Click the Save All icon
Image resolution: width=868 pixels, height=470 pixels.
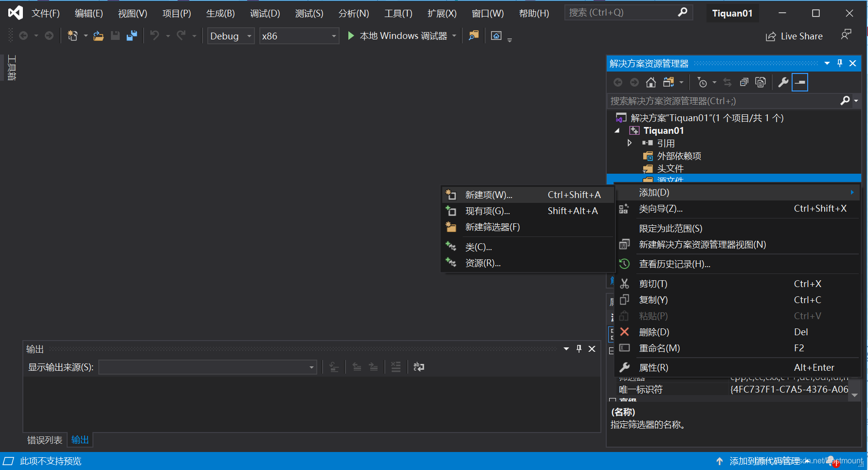point(131,35)
